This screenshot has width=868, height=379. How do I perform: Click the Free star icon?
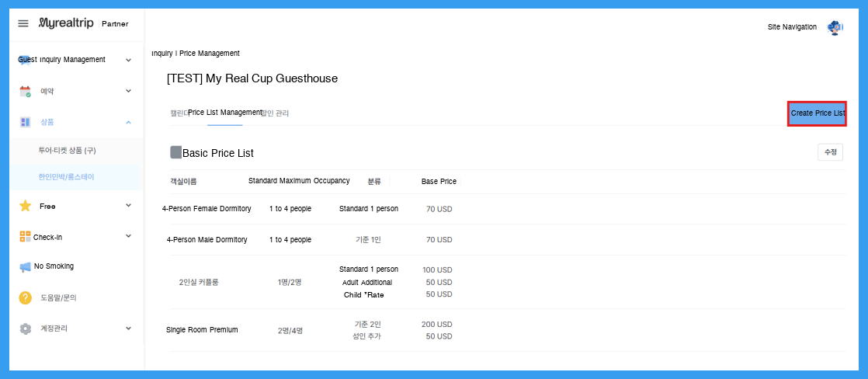click(x=25, y=206)
